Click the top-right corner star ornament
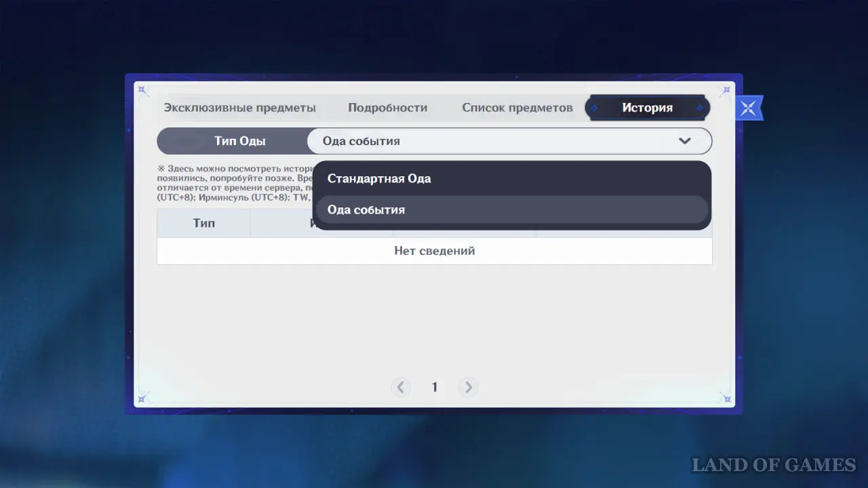The image size is (868, 488). [x=726, y=90]
